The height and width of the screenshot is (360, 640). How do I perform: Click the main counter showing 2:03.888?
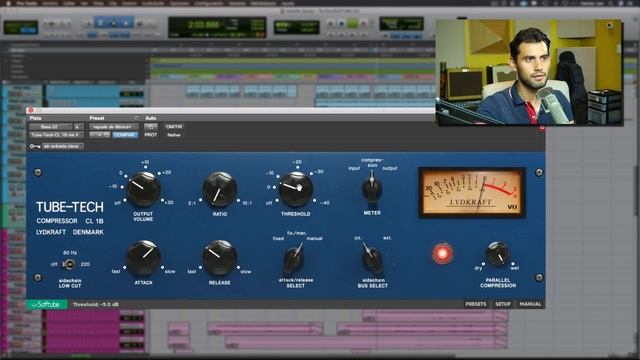204,25
